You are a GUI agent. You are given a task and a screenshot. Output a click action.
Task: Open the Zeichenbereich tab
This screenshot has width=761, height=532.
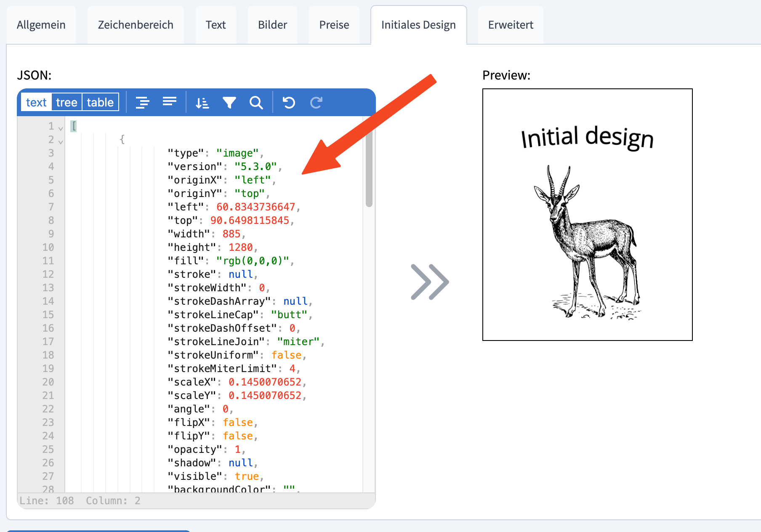point(136,25)
